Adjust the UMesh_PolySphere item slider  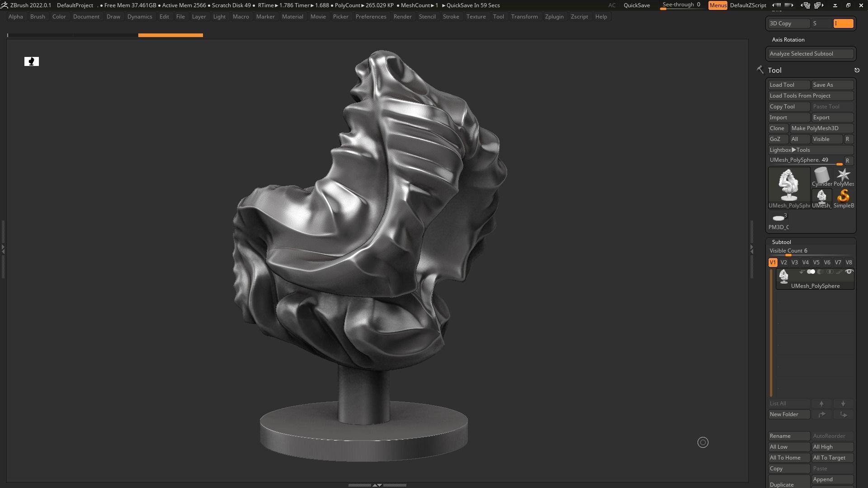click(806, 160)
